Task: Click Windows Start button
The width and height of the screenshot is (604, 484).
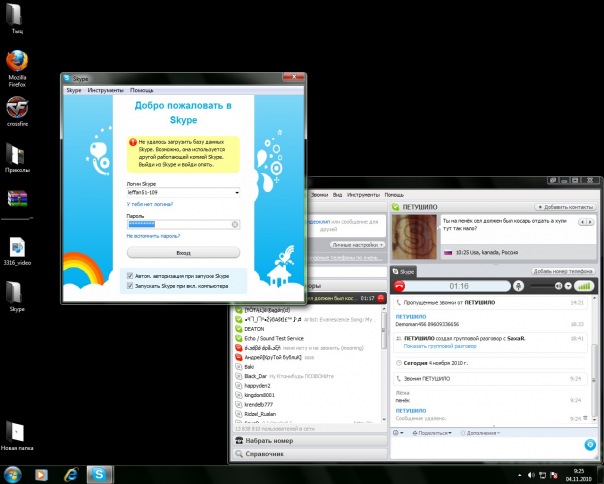Action: (12, 474)
